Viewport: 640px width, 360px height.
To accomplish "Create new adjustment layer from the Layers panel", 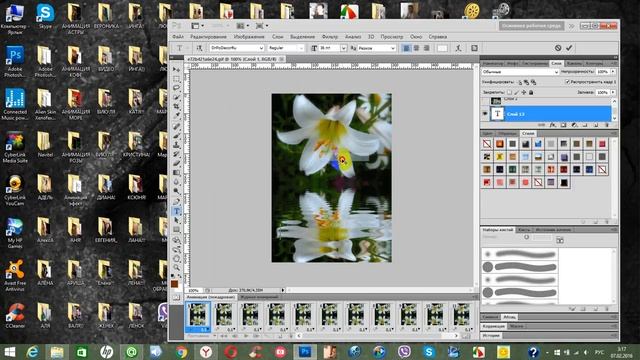I will [x=574, y=125].
